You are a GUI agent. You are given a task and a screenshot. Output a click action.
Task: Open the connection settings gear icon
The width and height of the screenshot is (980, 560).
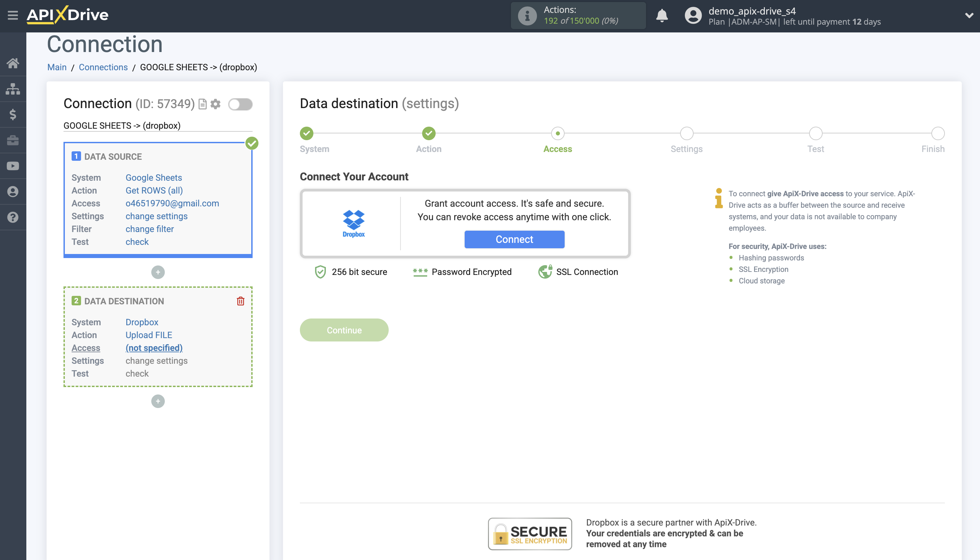(x=215, y=104)
